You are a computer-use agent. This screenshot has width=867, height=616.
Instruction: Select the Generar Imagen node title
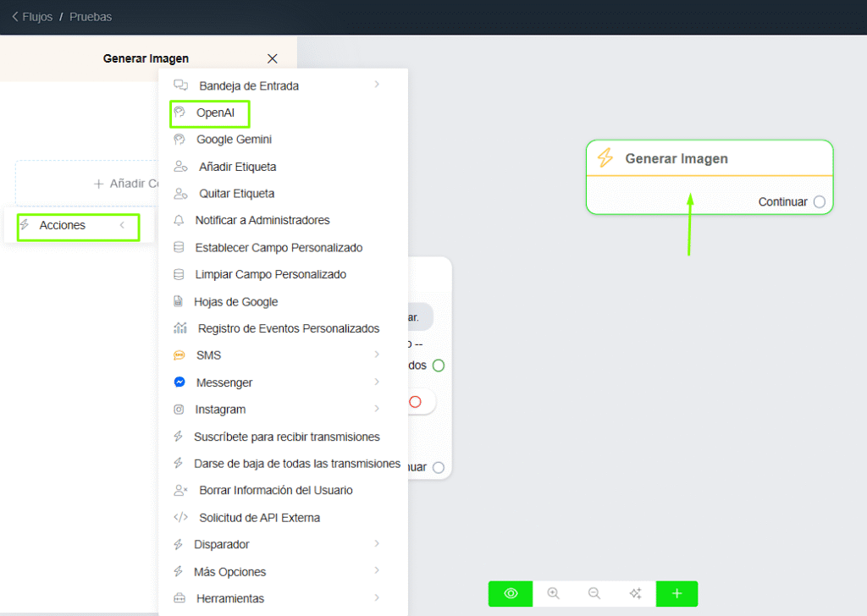tap(676, 159)
